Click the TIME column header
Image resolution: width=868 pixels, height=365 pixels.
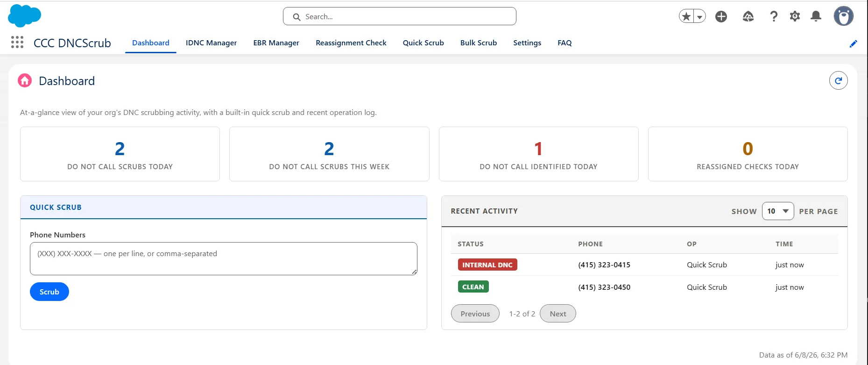[784, 244]
